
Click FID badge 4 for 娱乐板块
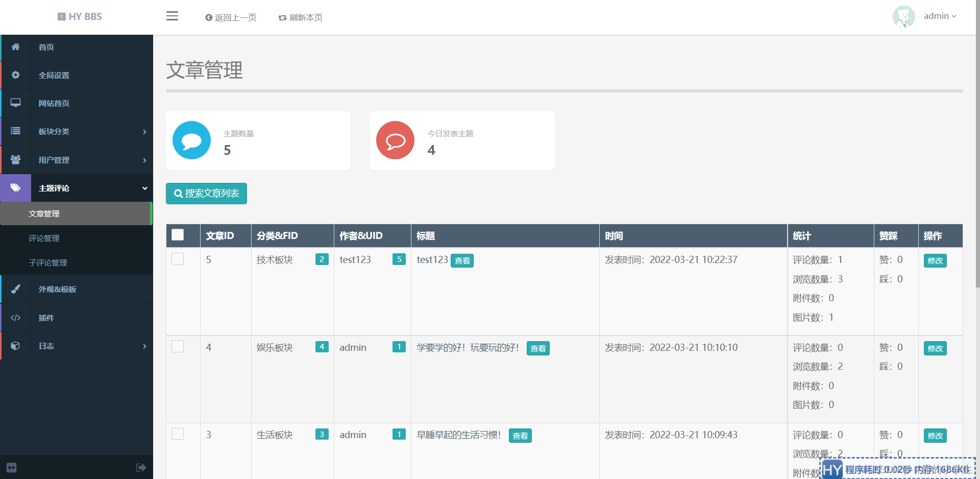point(322,347)
